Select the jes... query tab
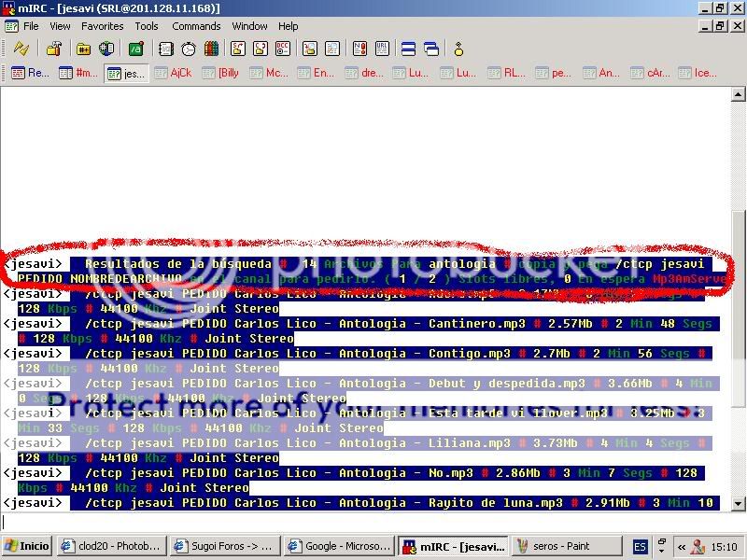This screenshot has width=747, height=560. click(127, 74)
